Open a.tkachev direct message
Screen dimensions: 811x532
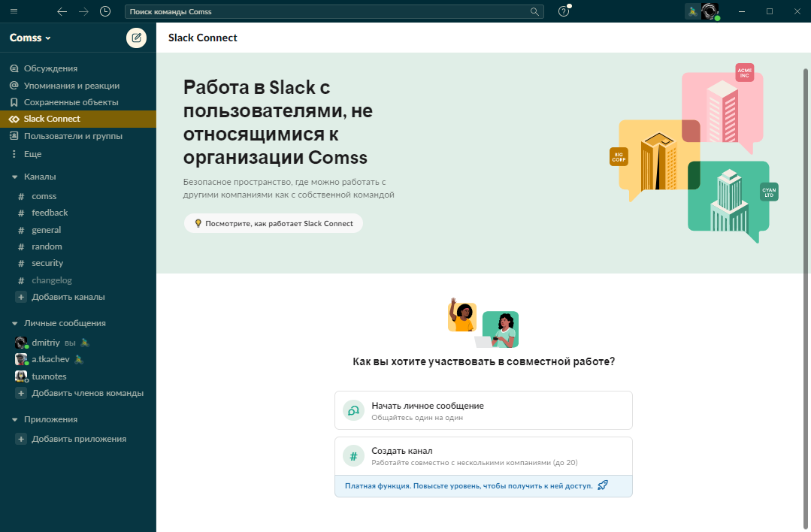(x=50, y=359)
